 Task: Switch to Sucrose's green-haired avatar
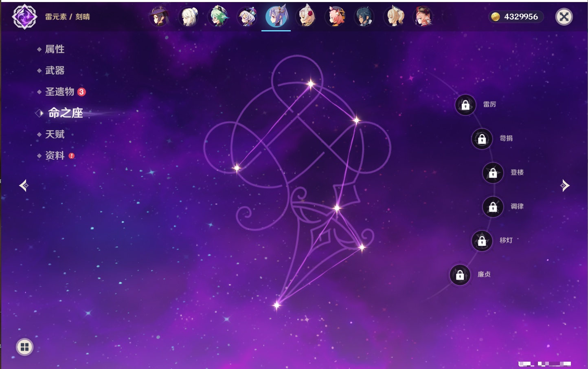coord(219,17)
